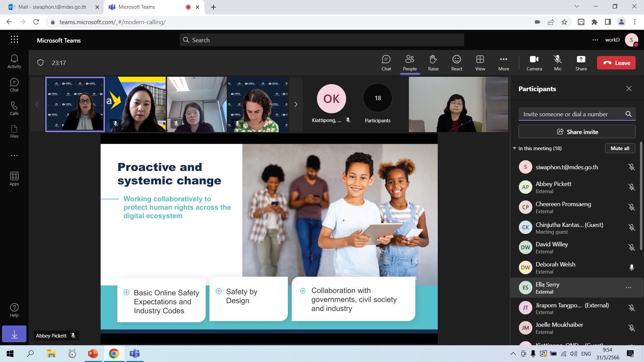Click the Share invite button
The width and height of the screenshot is (644, 362).
click(x=577, y=132)
